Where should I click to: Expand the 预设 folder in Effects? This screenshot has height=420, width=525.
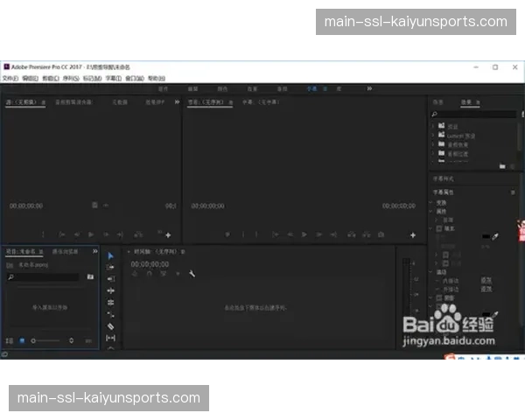click(433, 126)
